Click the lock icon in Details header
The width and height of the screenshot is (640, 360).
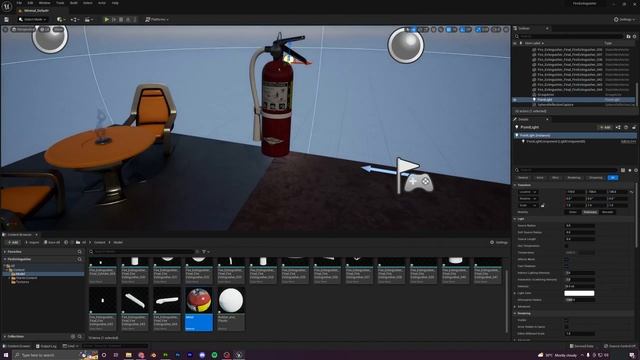click(x=634, y=127)
